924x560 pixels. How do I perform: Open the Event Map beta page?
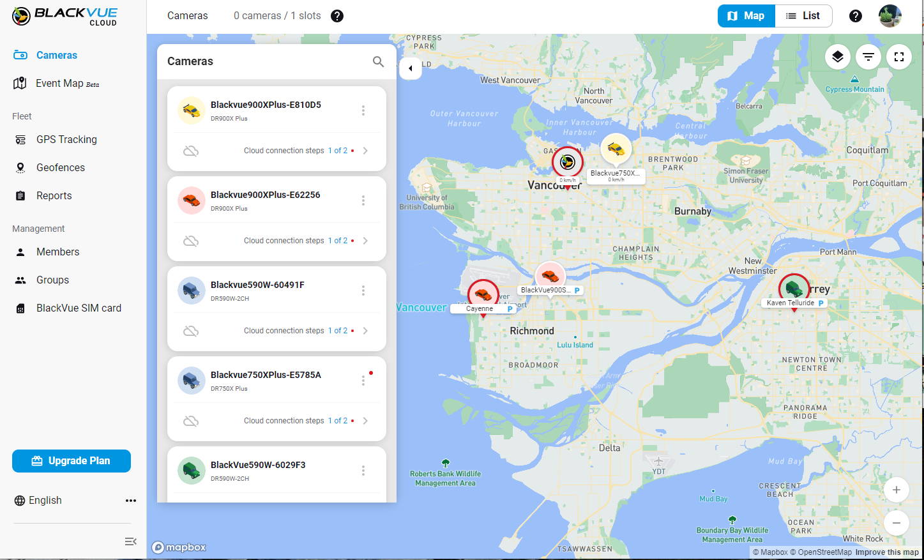[x=56, y=83]
